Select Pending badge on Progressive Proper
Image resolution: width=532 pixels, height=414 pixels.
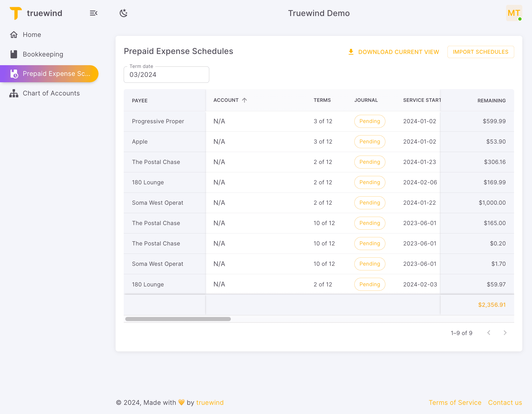tap(370, 121)
